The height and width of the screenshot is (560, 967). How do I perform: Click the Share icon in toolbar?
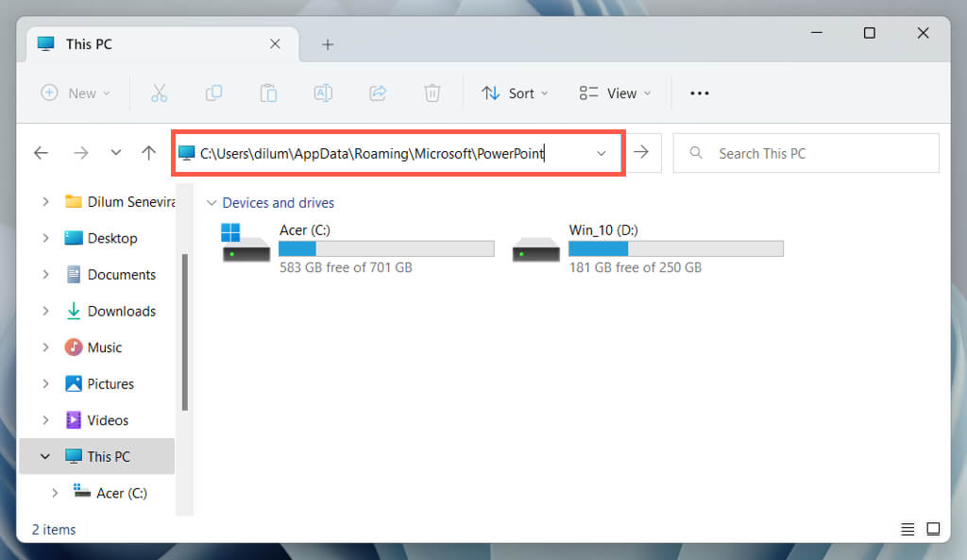click(x=378, y=93)
